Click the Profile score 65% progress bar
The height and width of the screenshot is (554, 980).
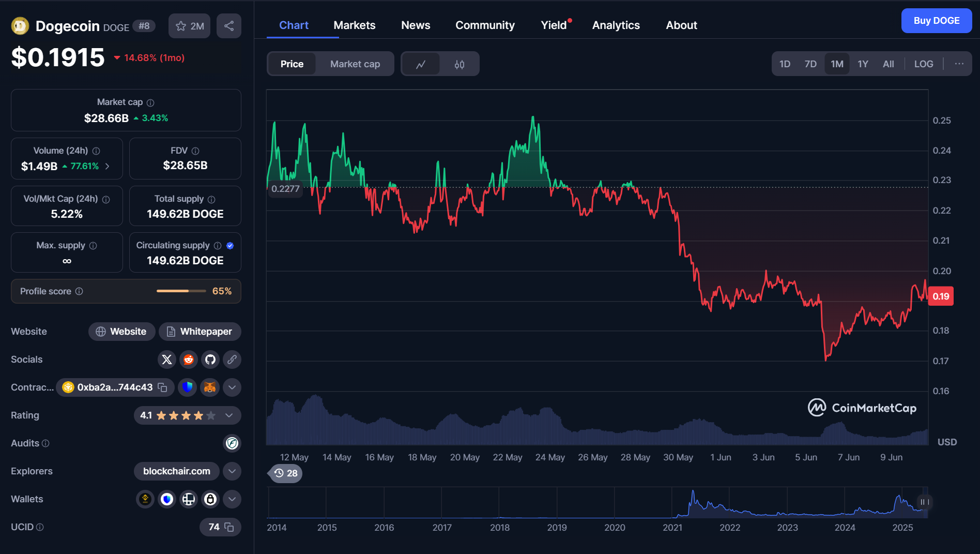tap(181, 291)
